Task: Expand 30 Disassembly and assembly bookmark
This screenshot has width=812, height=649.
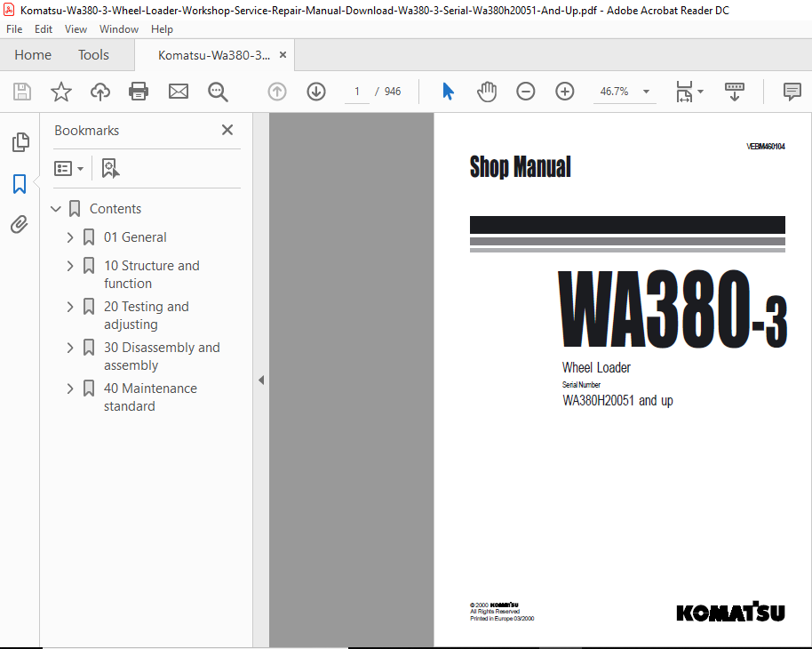Action: pos(70,348)
